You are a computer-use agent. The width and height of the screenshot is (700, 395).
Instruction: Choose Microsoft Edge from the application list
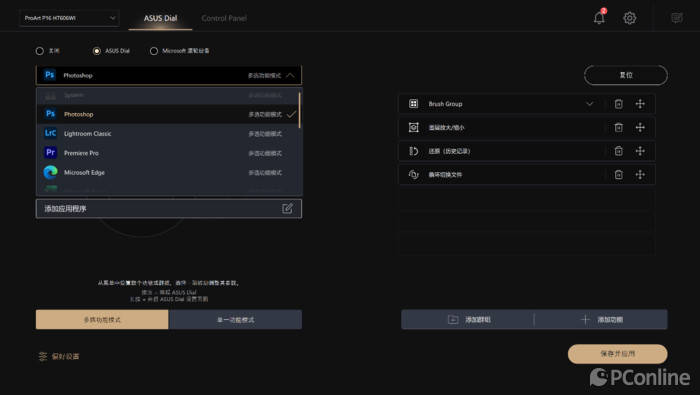click(167, 172)
